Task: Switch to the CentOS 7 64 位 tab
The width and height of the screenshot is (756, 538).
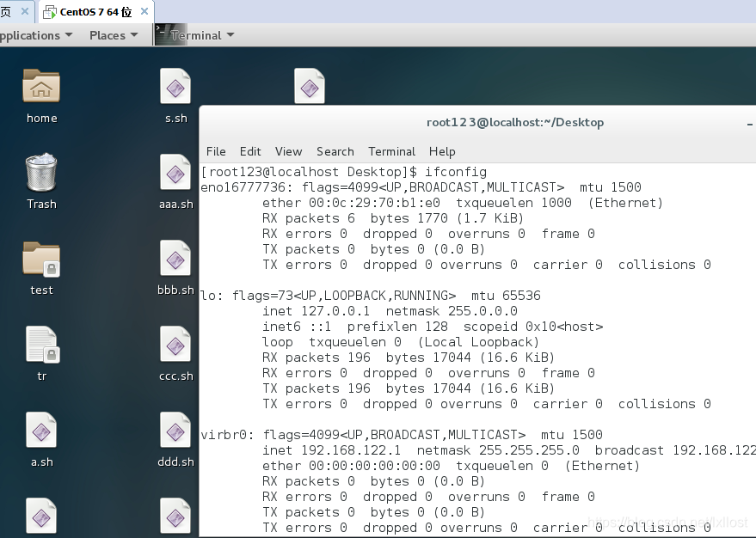Action: (95, 12)
